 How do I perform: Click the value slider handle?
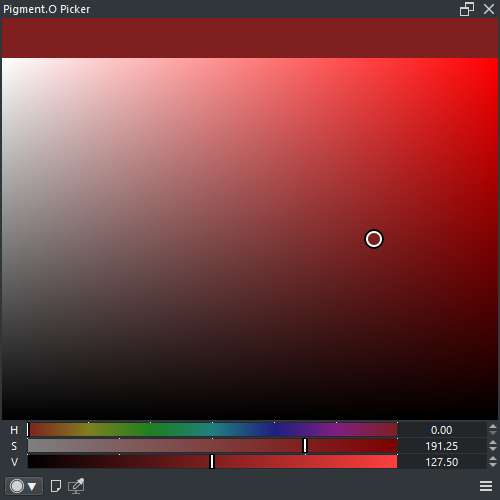(x=212, y=462)
